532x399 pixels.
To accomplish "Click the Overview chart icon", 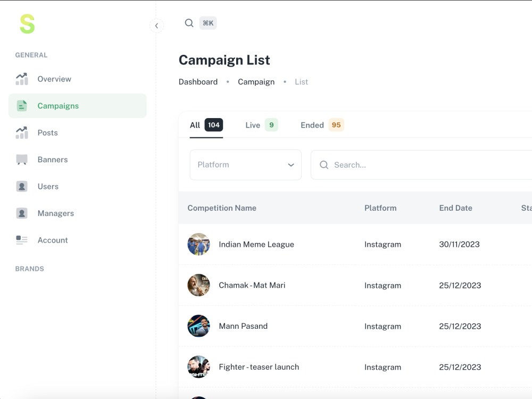I will pyautogui.click(x=22, y=79).
